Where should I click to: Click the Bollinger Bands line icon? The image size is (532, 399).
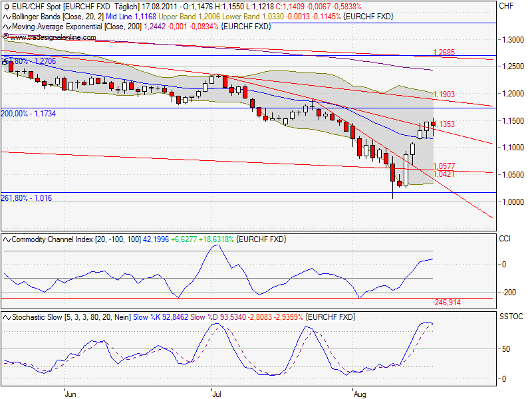click(7, 17)
